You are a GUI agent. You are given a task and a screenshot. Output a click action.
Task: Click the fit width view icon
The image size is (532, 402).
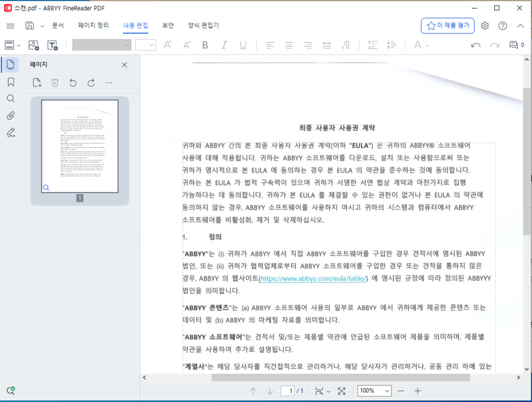[319, 391]
